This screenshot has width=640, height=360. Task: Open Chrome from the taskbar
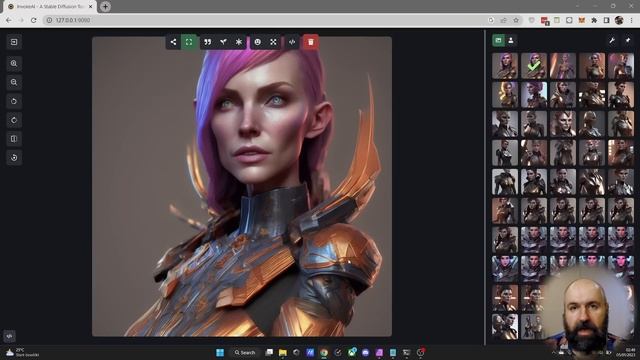(324, 352)
